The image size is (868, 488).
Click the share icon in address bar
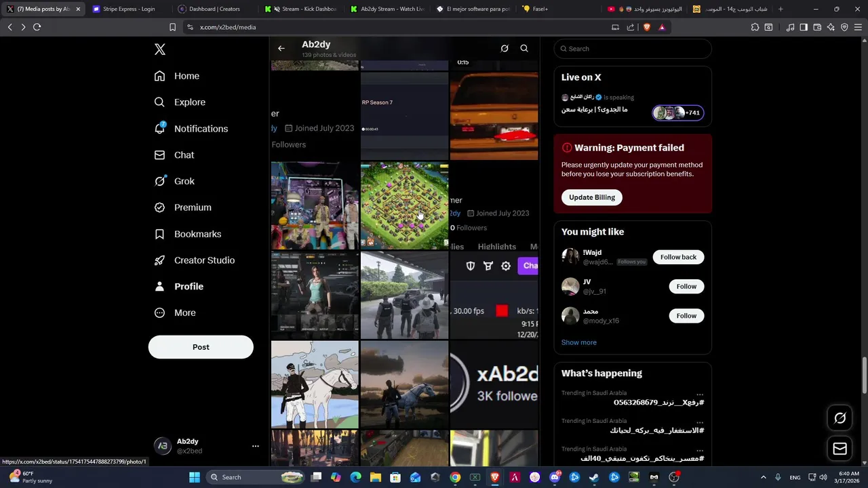(x=631, y=27)
